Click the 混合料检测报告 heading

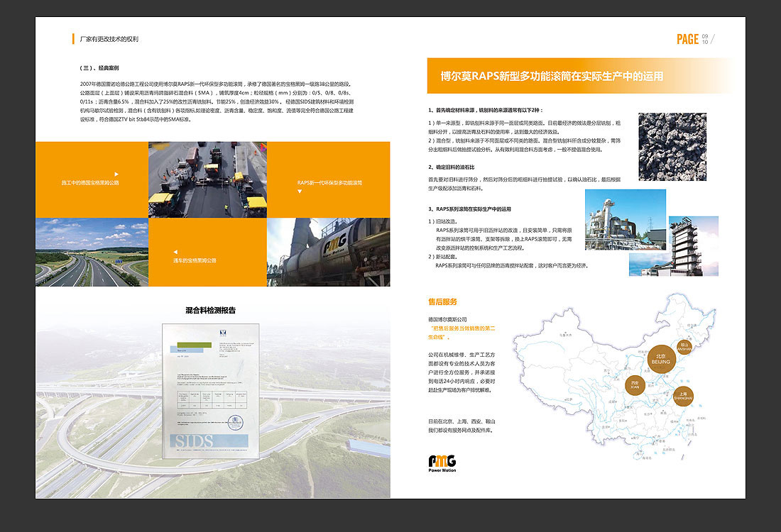point(210,310)
